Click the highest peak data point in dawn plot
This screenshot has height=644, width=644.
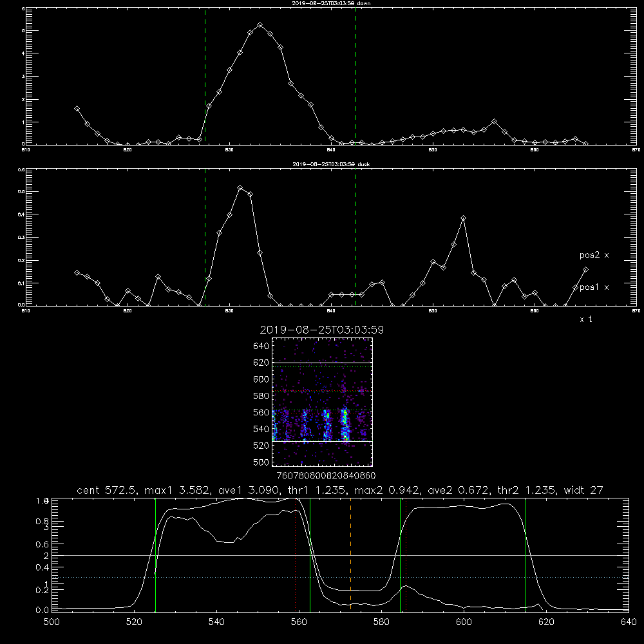point(260,25)
